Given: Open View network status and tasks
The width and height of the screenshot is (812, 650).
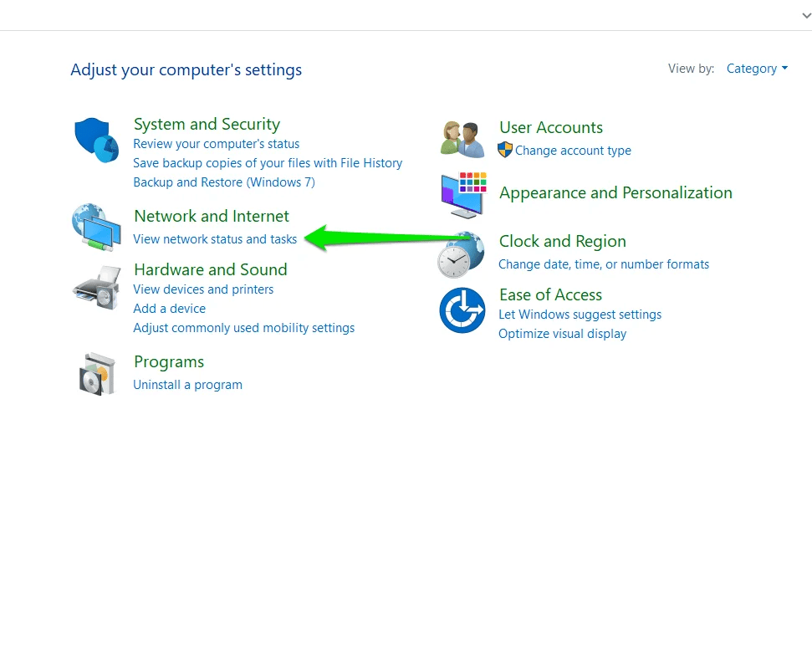Looking at the screenshot, I should tap(215, 239).
